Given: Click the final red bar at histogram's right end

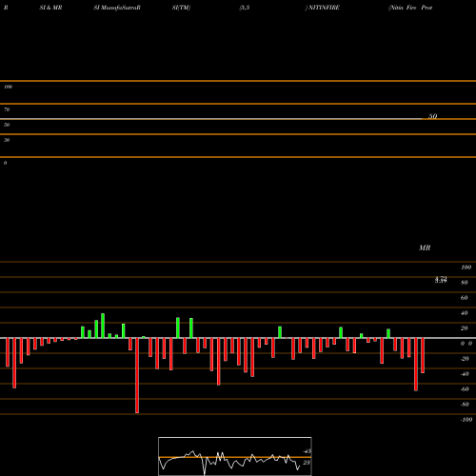Looking at the screenshot, I should pyautogui.click(x=423, y=355).
